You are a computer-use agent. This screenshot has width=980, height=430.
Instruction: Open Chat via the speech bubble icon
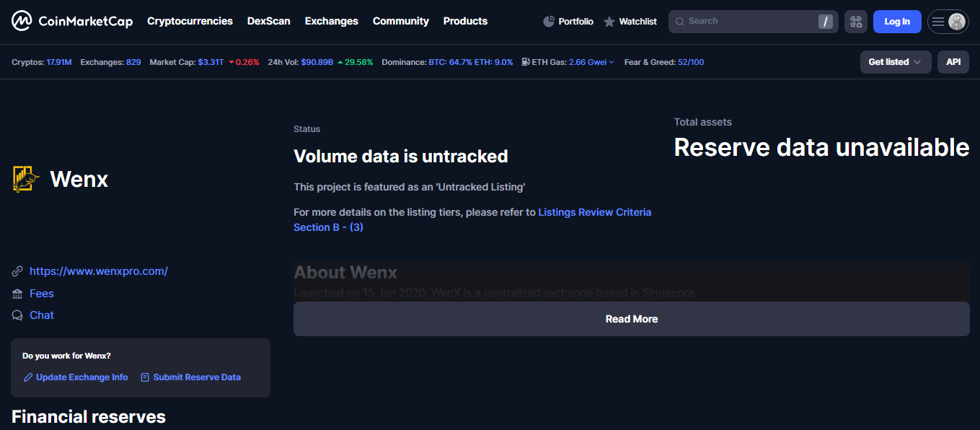click(x=17, y=315)
